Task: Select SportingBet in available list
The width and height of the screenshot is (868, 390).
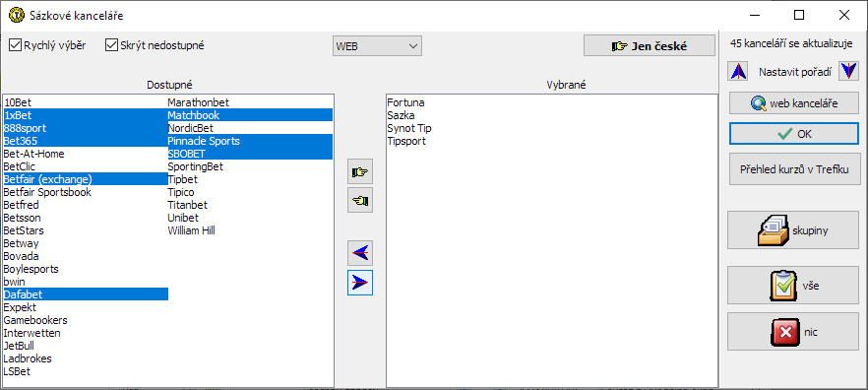Action: click(x=250, y=166)
